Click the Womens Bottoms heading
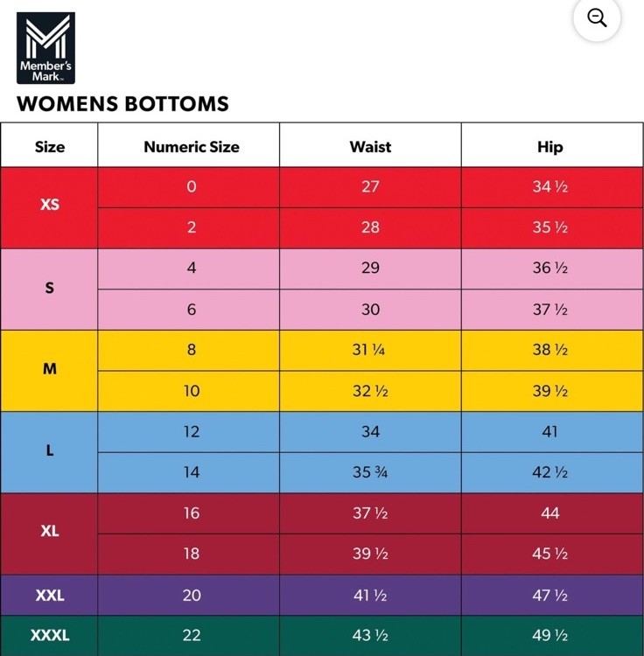 [122, 103]
